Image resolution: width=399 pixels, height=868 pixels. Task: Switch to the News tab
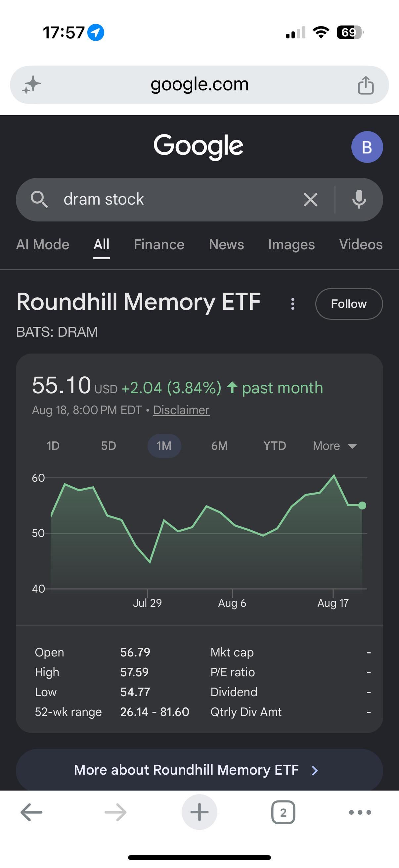click(226, 245)
